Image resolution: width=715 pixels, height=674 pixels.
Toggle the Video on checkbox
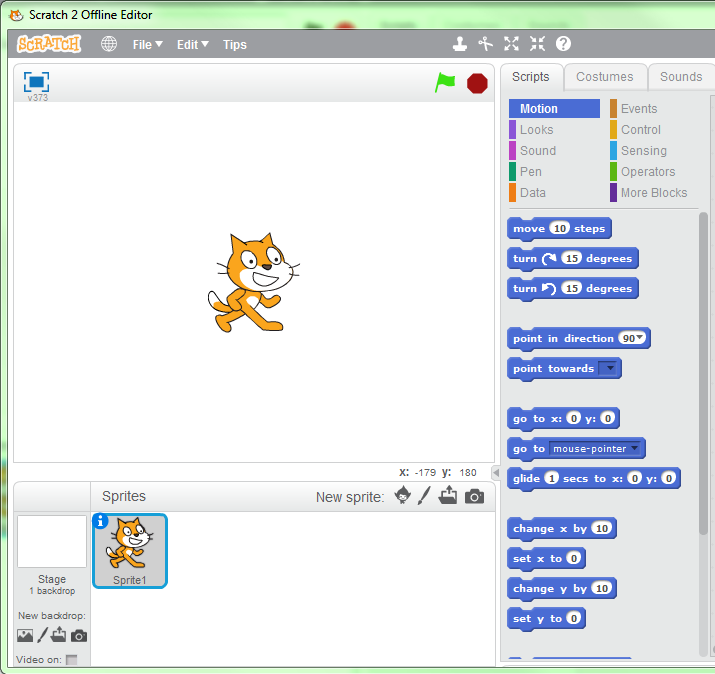pyautogui.click(x=72, y=659)
